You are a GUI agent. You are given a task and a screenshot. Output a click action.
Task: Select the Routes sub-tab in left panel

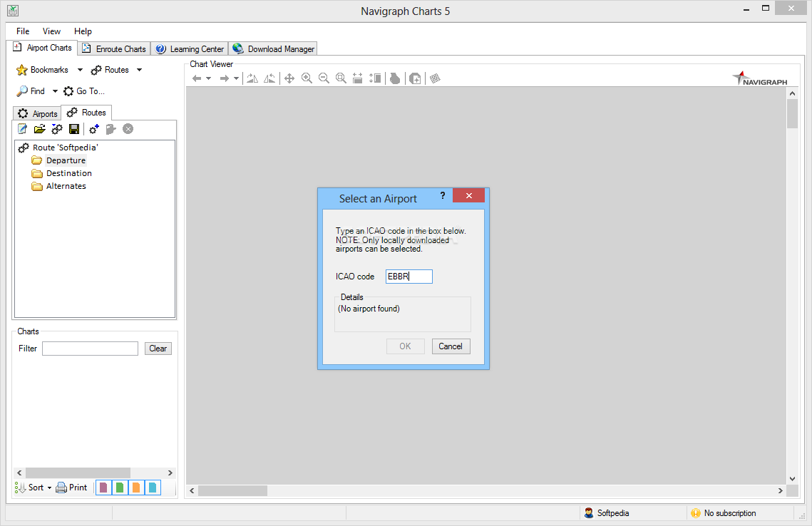[86, 113]
